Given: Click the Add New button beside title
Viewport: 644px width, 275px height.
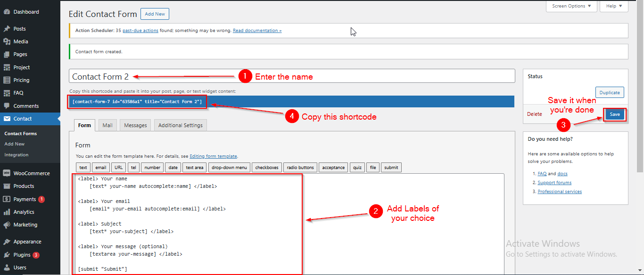Looking at the screenshot, I should click(x=155, y=14).
